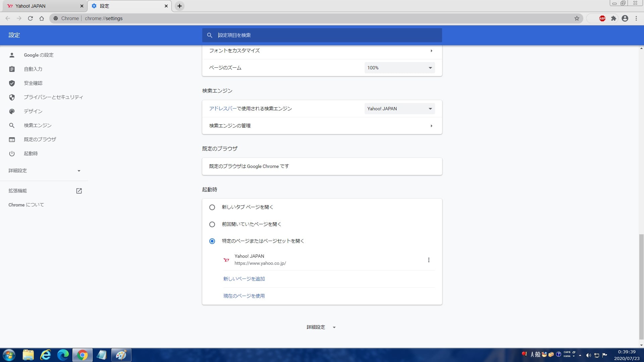Click 現在のページを使用 link
The height and width of the screenshot is (362, 644).
point(244,296)
